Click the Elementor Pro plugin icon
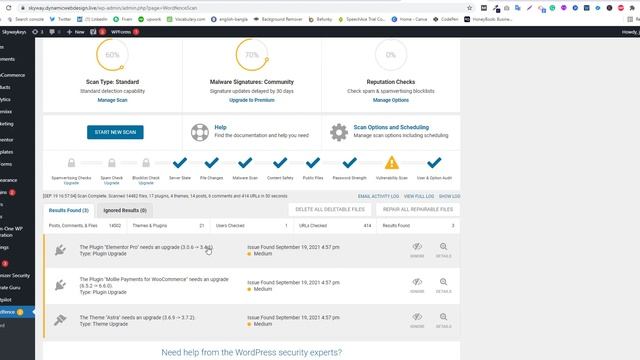Screen dimensions: 640x360 [x=60, y=250]
